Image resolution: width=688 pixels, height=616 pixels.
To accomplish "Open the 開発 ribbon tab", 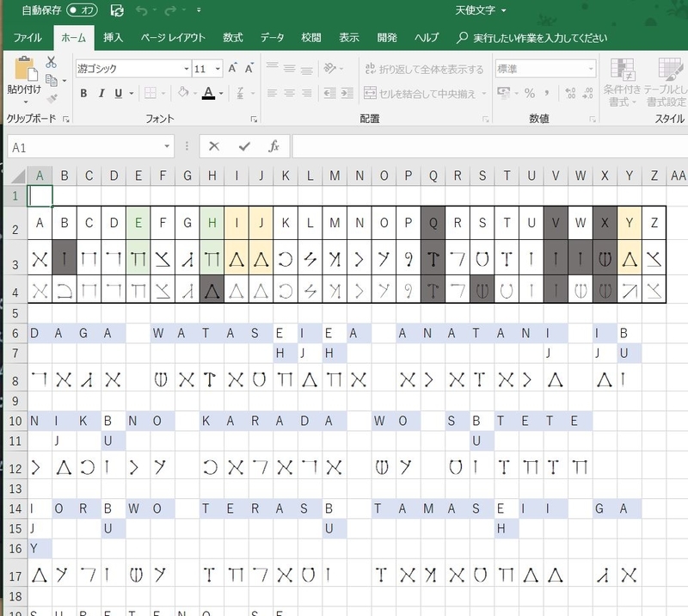I will [x=387, y=38].
